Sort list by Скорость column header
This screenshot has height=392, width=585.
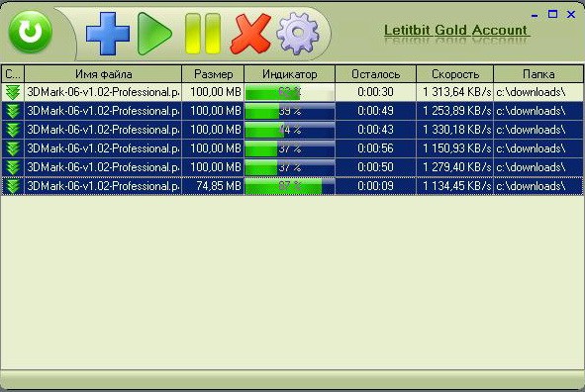tap(455, 74)
